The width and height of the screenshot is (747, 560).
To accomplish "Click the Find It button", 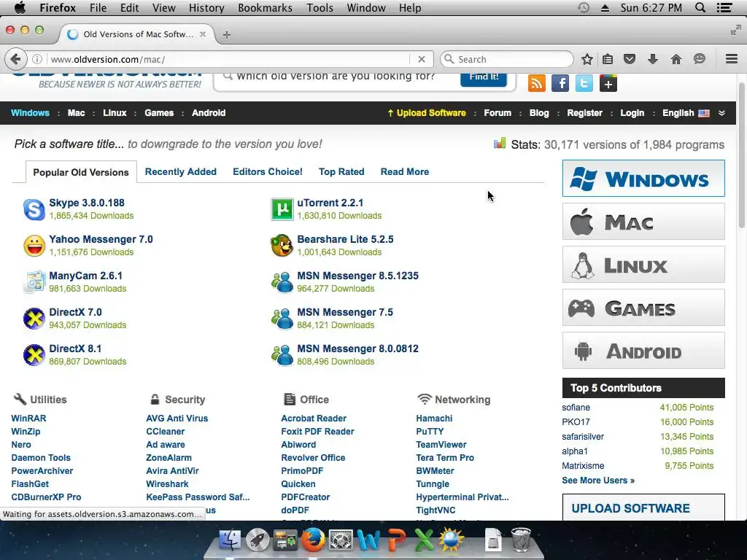I will [x=484, y=79].
